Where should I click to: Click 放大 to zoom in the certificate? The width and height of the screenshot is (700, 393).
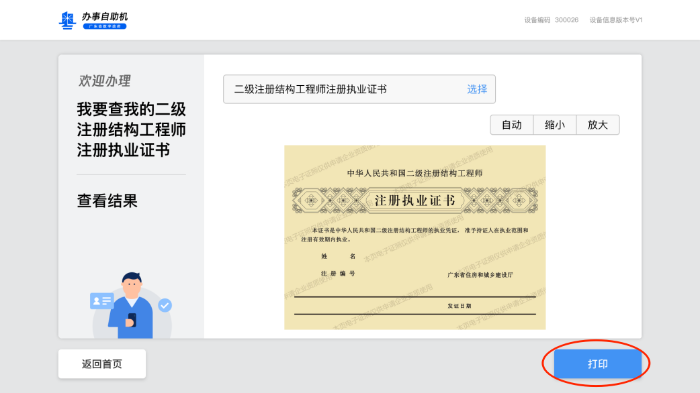[598, 125]
